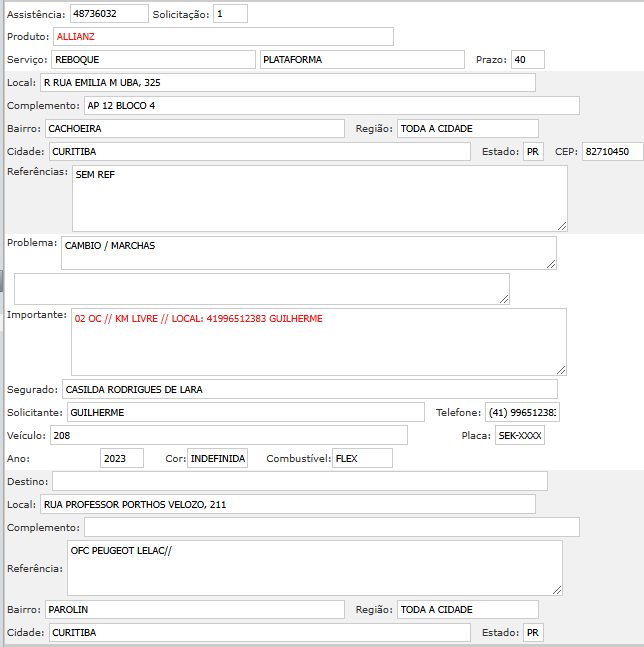The height and width of the screenshot is (647, 644).
Task: Focus the Serviço field with REBOQUE
Action: 153,60
